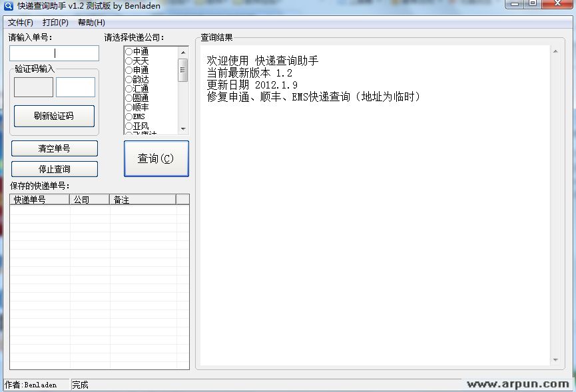Click the 完成 status bar entry

80,385
